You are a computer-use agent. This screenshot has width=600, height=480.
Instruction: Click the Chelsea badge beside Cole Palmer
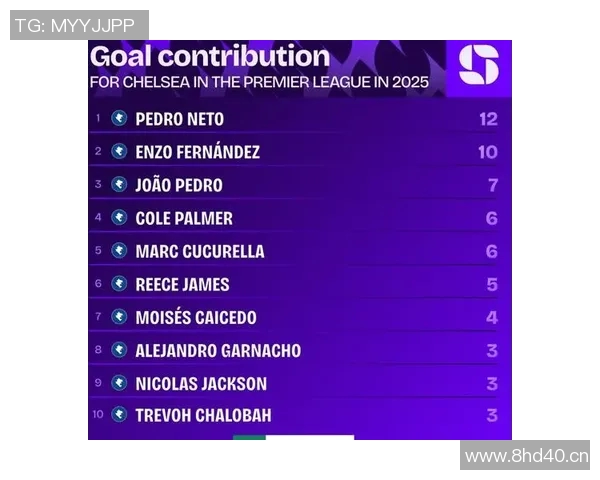[x=119, y=218]
